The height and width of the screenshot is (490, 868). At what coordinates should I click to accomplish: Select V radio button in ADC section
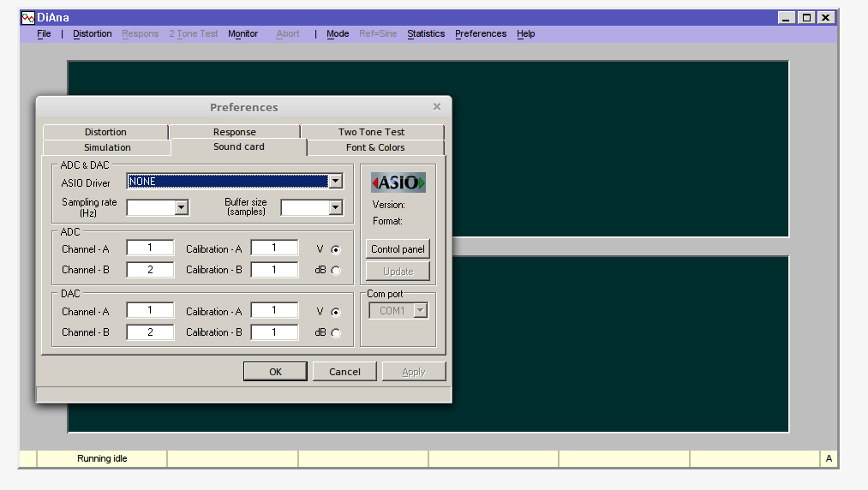(336, 249)
